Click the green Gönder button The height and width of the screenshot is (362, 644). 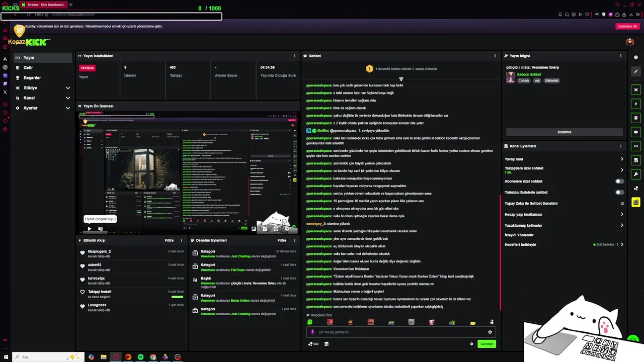[x=487, y=344]
